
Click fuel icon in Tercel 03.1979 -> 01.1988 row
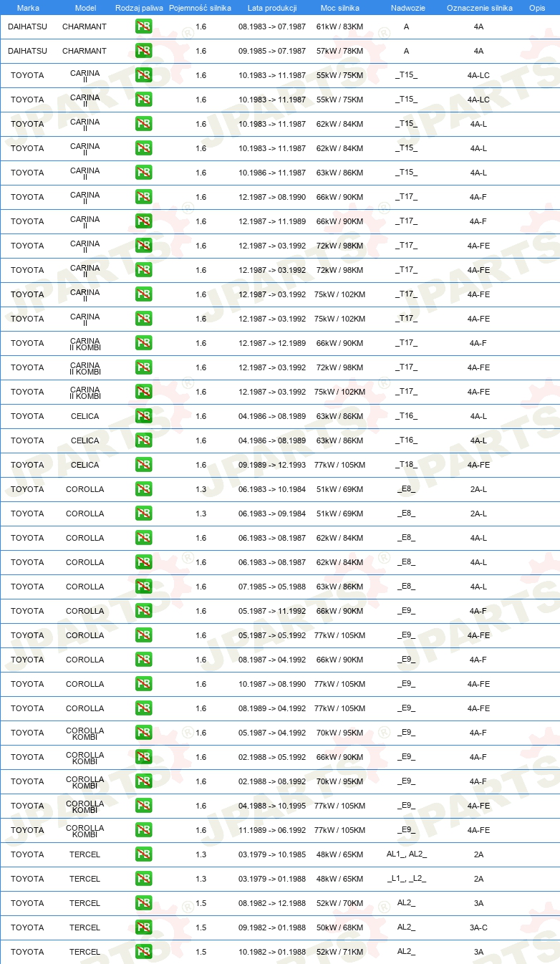[x=143, y=879]
